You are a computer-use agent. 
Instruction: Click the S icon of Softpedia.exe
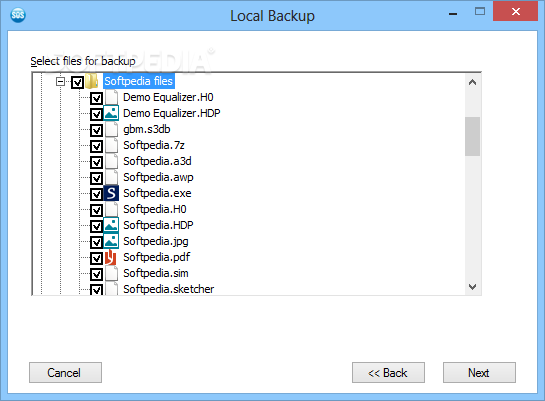tap(111, 193)
